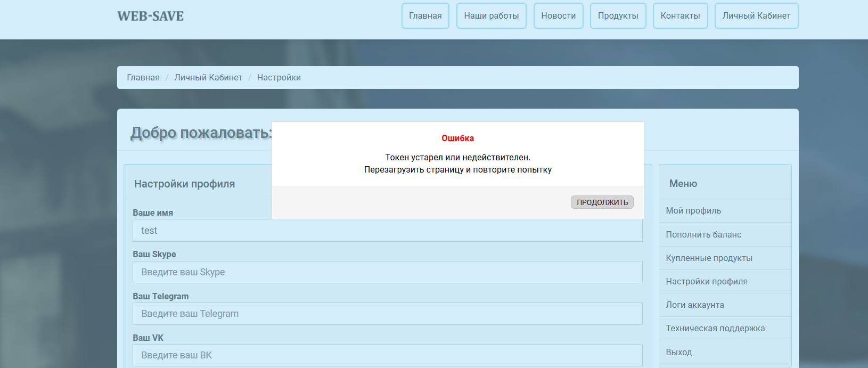
Task: Focus the Telegram input field
Action: [388, 314]
